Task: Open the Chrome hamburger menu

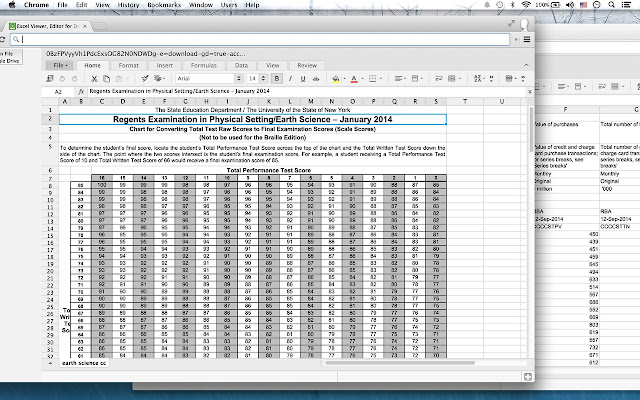Action: [x=527, y=40]
